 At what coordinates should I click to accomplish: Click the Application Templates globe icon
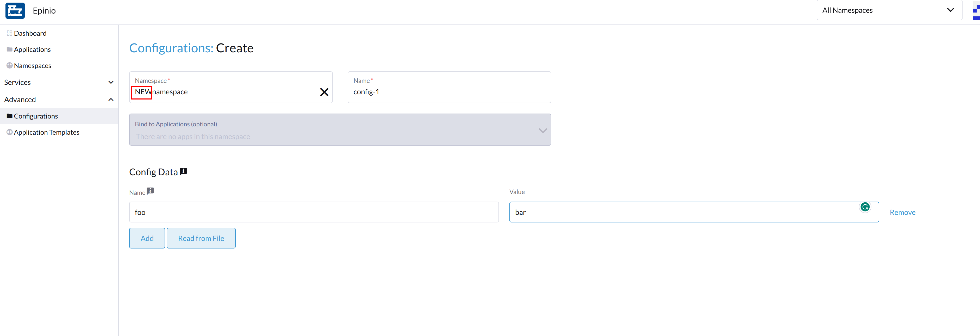10,132
